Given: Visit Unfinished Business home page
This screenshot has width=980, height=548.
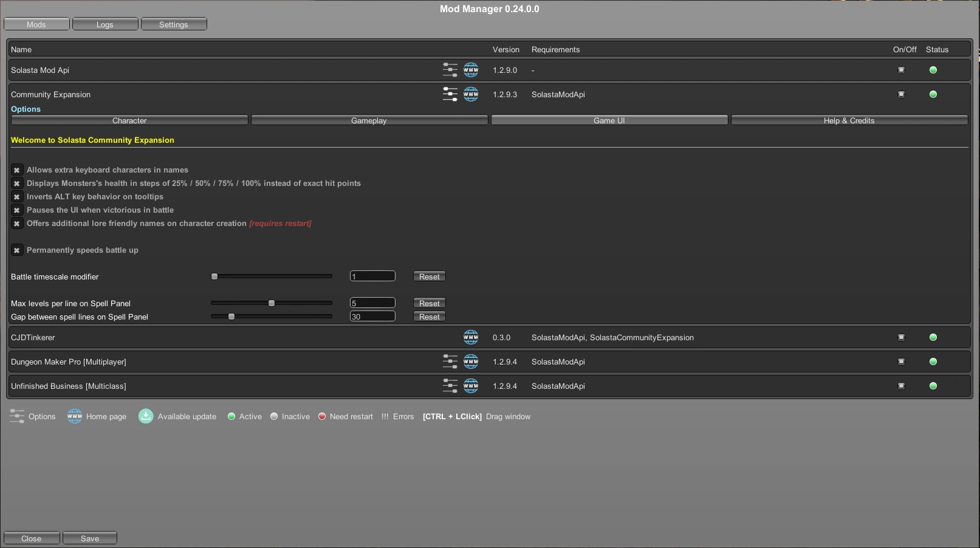Looking at the screenshot, I should coord(471,386).
